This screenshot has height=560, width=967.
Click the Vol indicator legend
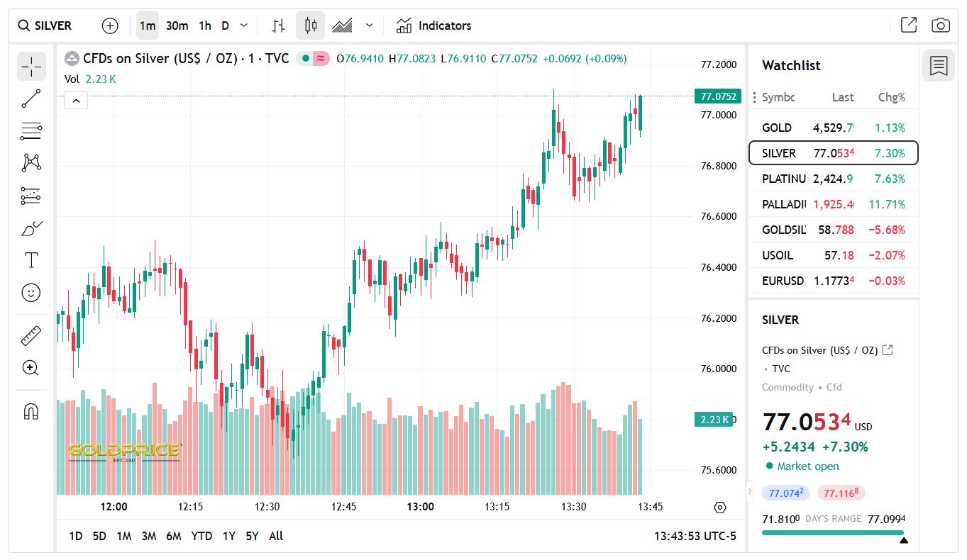(90, 79)
